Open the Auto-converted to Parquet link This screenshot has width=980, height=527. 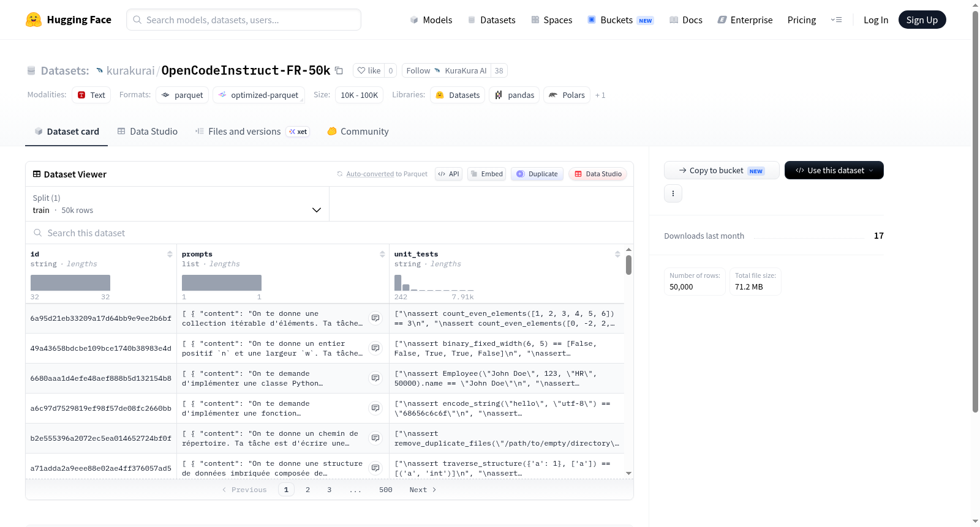pyautogui.click(x=370, y=174)
